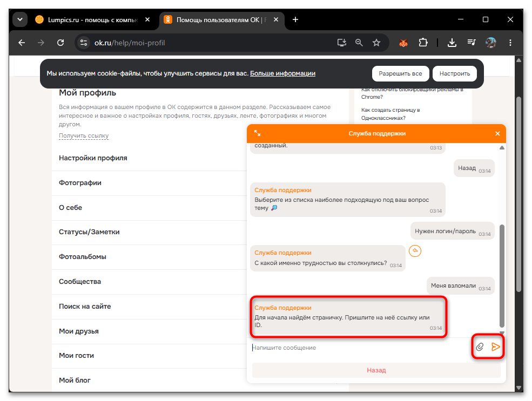Reload the current ok.ru page
Screen dimensions: 532x401
(60, 43)
